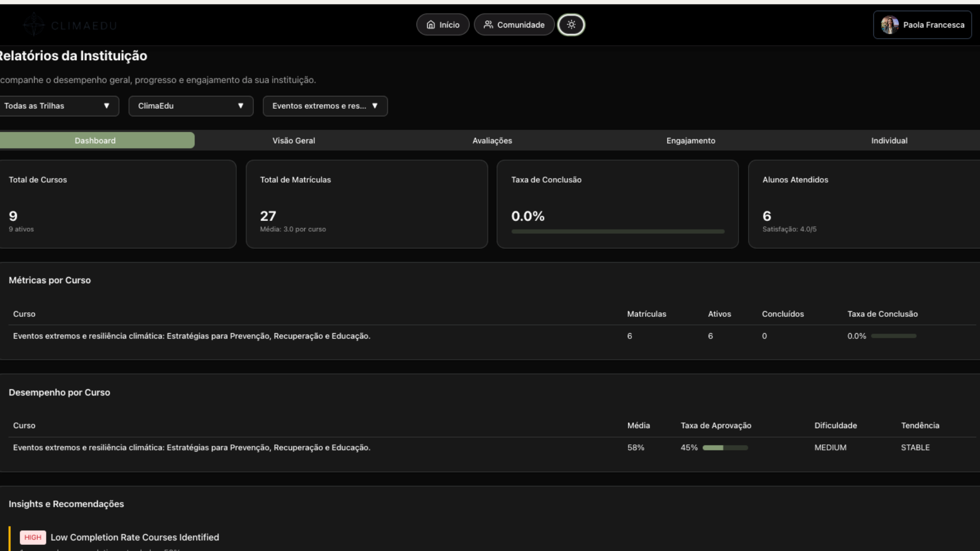Open Paola Francesca's profile avatar
The width and height of the screenshot is (980, 551).
click(890, 24)
